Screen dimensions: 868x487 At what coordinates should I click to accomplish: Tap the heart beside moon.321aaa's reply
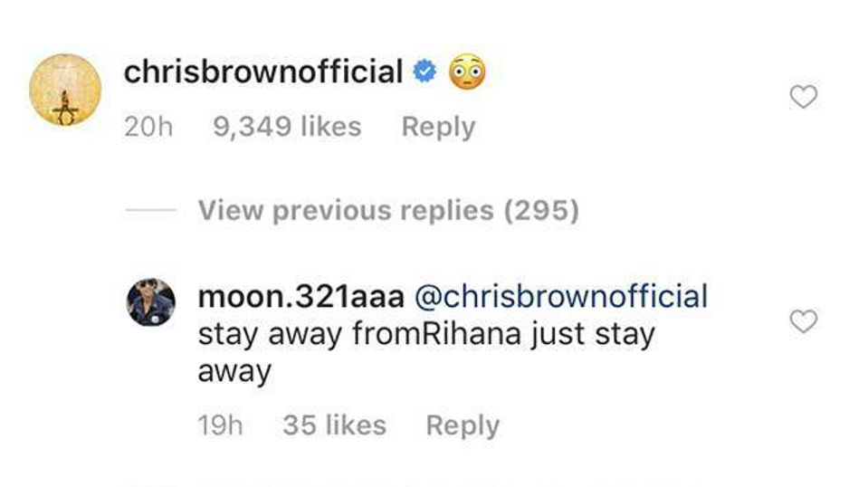[803, 321]
